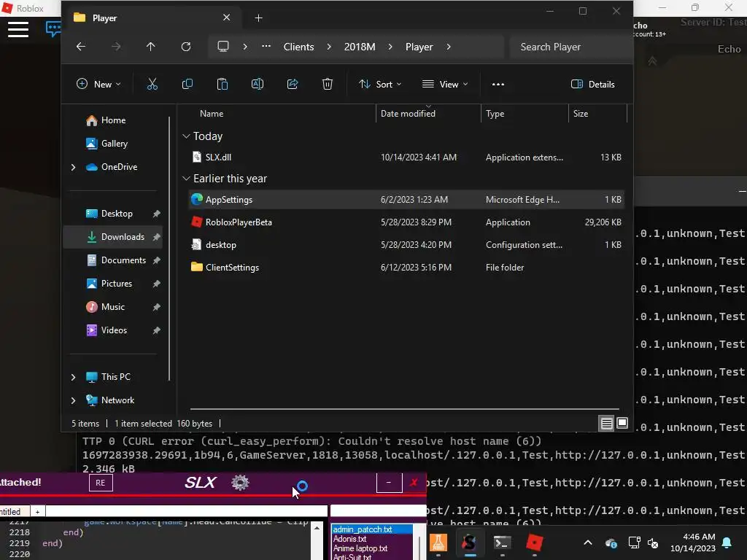
Task: Select the RobloxPlayerBeta application
Action: click(x=406, y=222)
